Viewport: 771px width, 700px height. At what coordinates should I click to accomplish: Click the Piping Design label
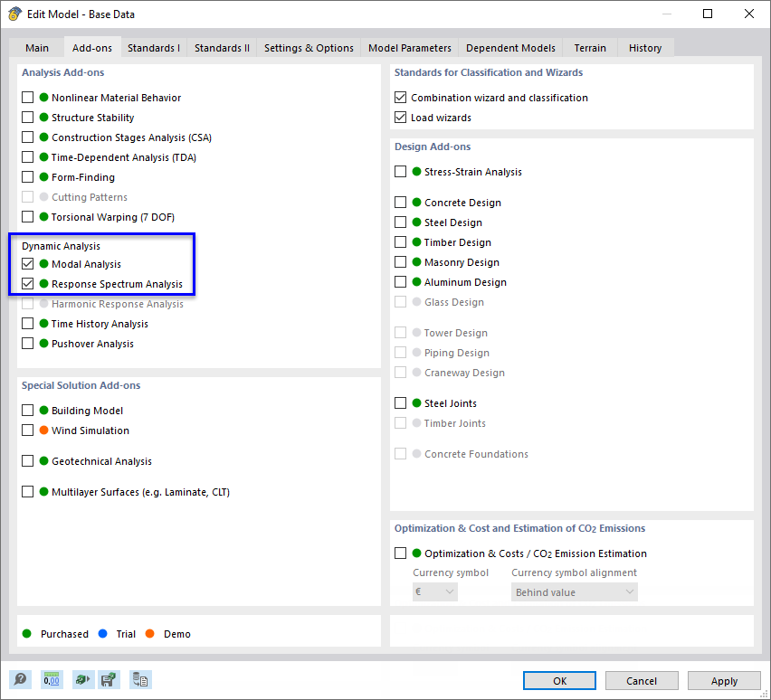(x=457, y=353)
